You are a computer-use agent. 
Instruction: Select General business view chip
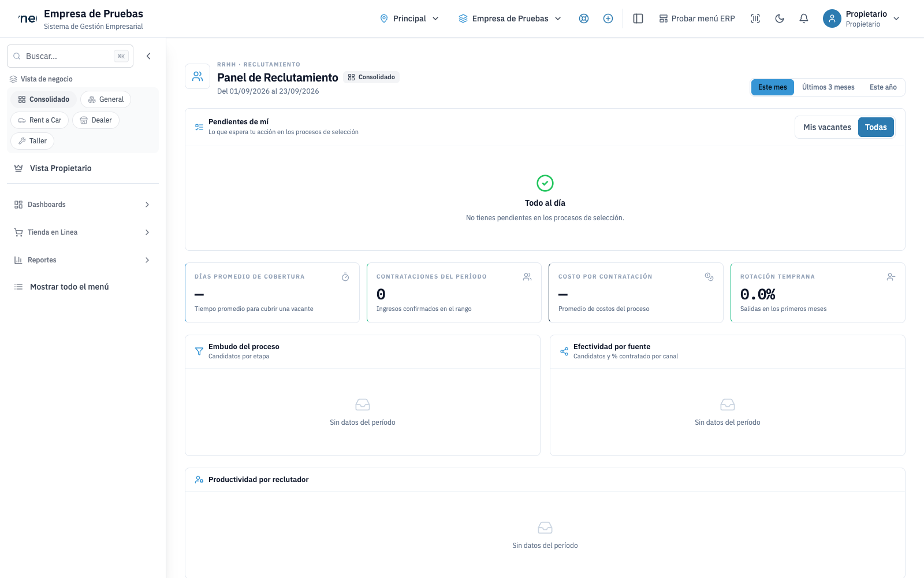pyautogui.click(x=106, y=99)
